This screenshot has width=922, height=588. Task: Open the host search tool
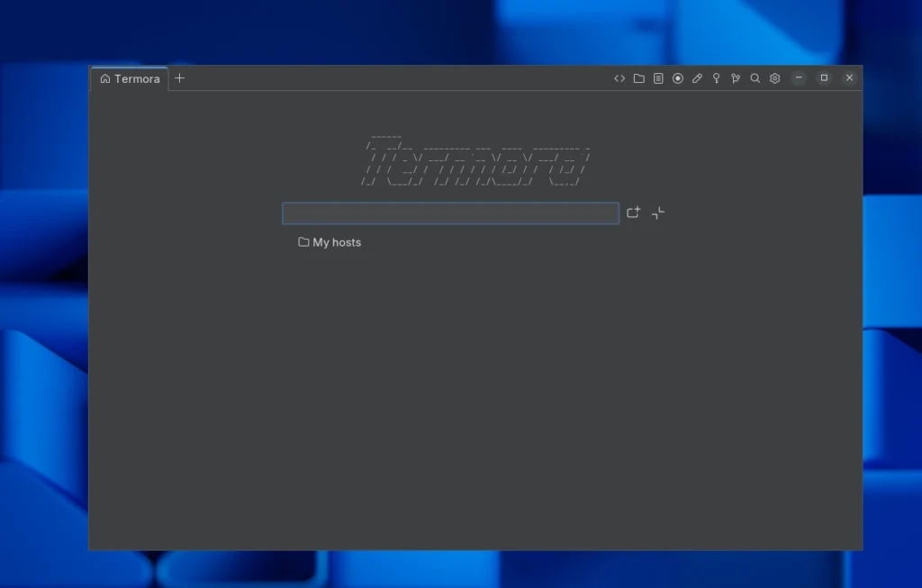(x=755, y=78)
